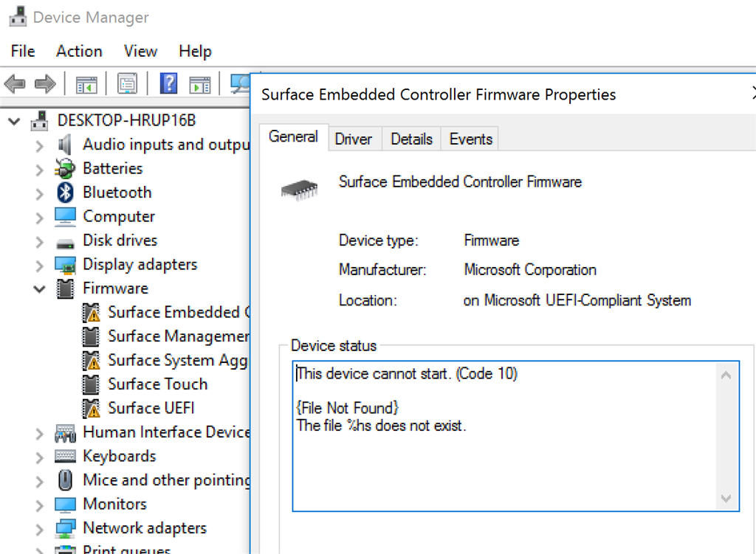Collapse the Firmware category
This screenshot has width=756, height=554.
pos(40,289)
